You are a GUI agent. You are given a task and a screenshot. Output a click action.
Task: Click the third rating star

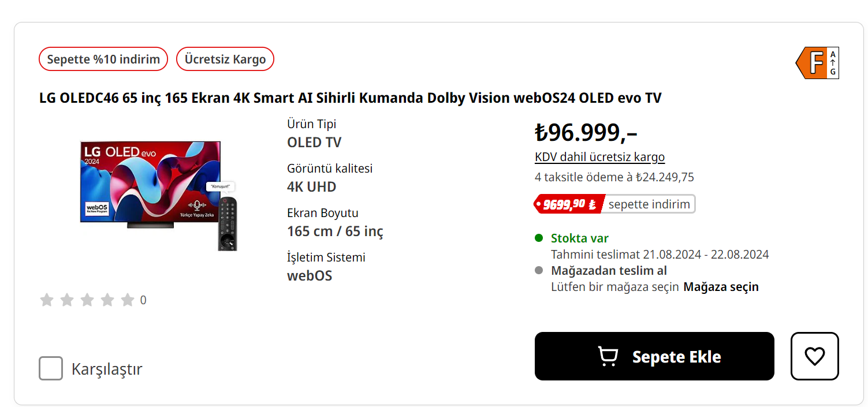(87, 300)
